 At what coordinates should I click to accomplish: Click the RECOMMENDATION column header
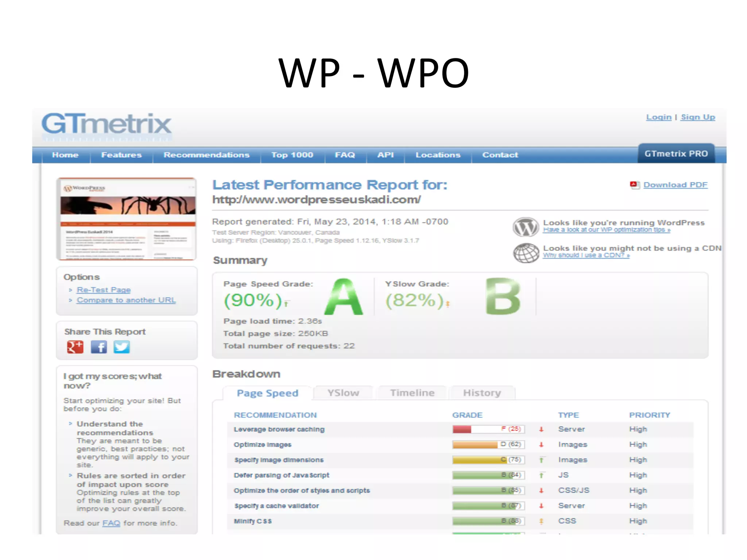click(x=275, y=415)
